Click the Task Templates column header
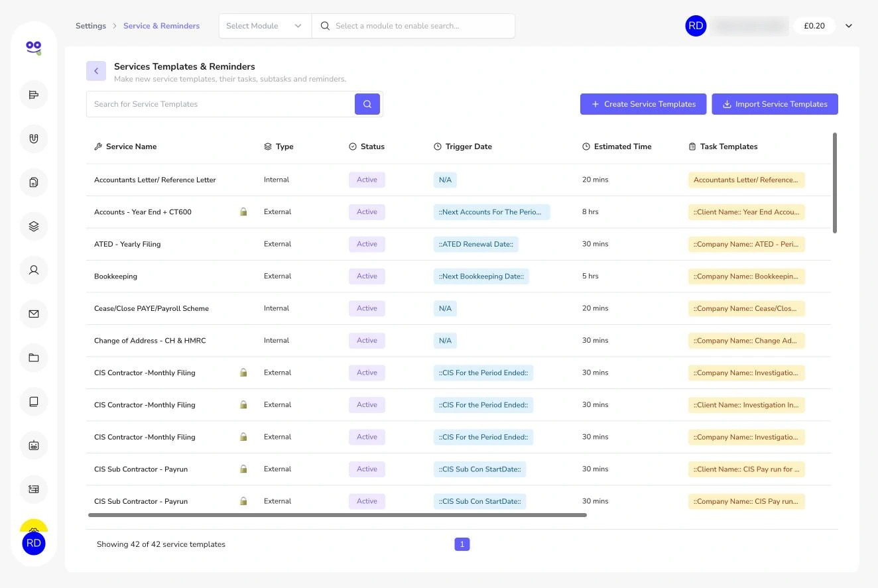Viewport: 878px width, 588px height. (x=723, y=147)
